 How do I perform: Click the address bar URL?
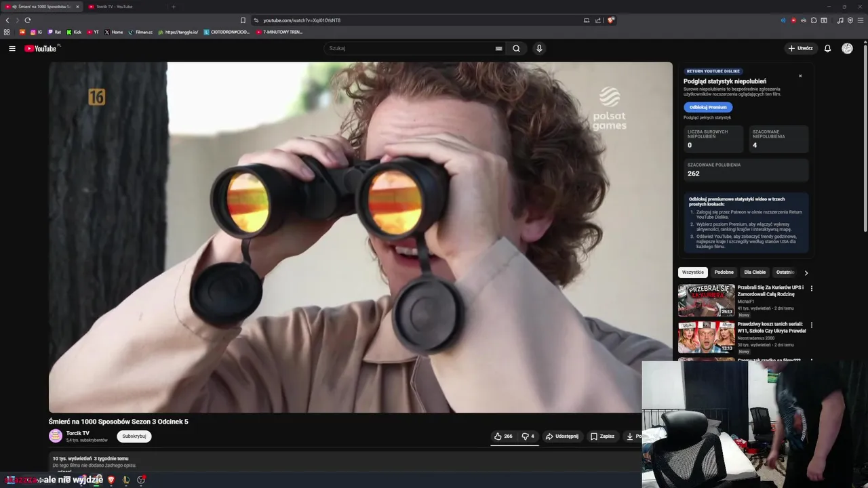point(302,20)
